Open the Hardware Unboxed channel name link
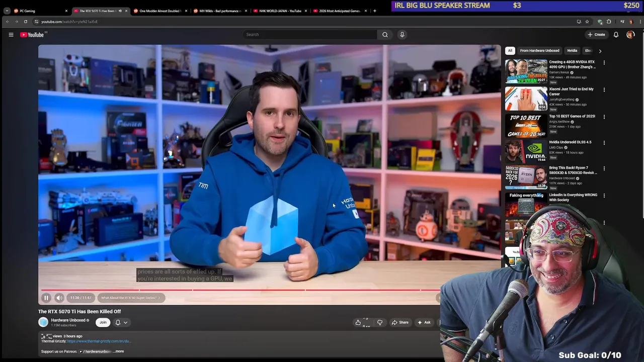This screenshot has width=644, height=362. (x=68, y=320)
